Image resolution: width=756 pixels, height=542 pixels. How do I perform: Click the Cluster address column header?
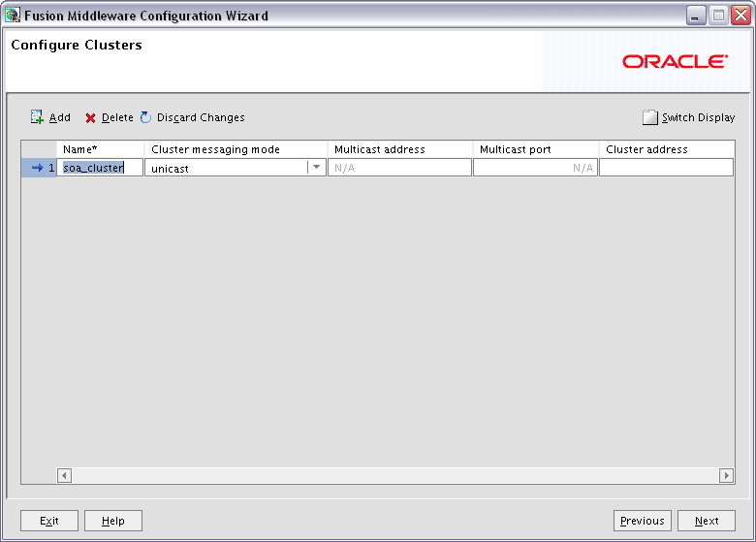pos(667,149)
